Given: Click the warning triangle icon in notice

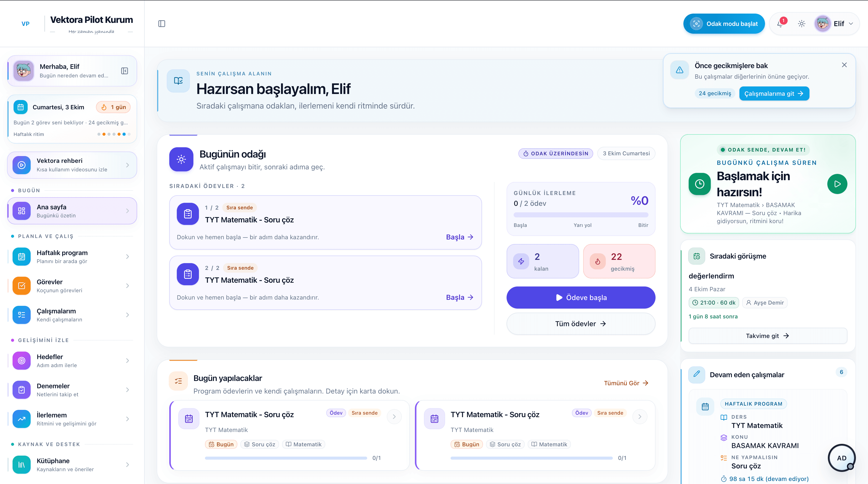Looking at the screenshot, I should 680,70.
